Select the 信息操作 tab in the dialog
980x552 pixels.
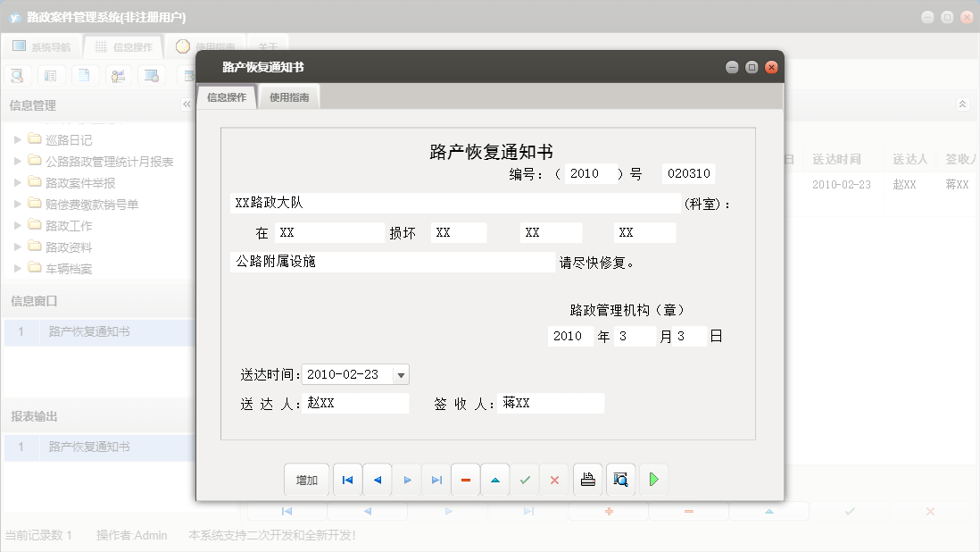pyautogui.click(x=227, y=96)
